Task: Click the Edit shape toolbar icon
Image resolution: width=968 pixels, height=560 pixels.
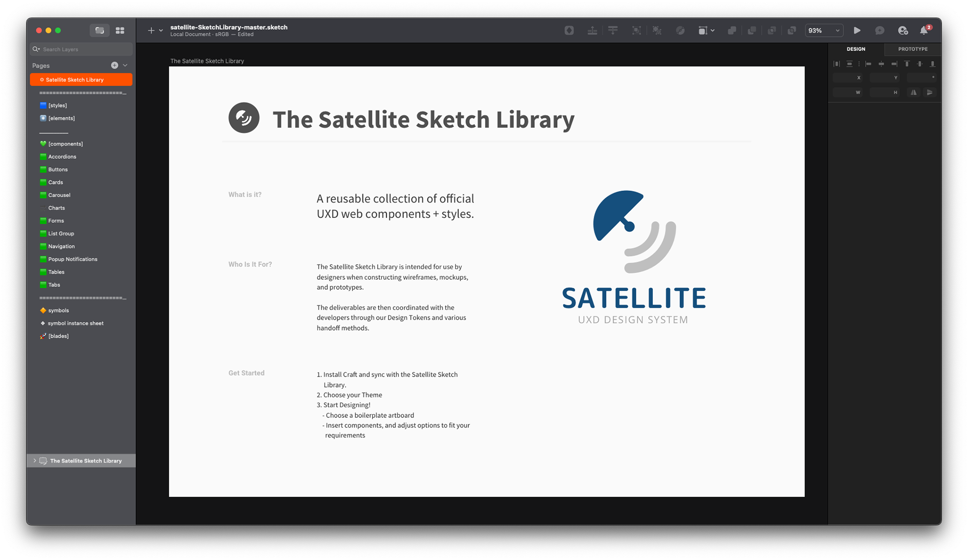Action: (x=680, y=30)
